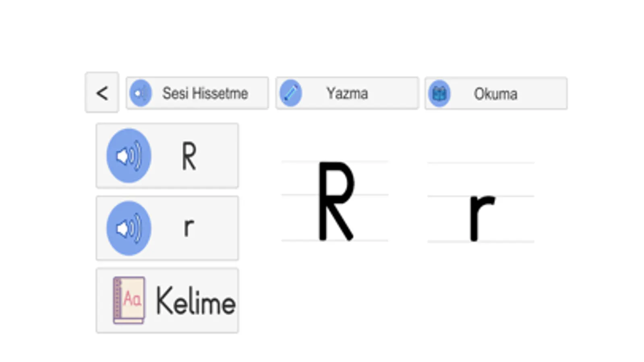Viewport: 644px width, 362px height.
Task: Click the Aa dictionary book icon
Action: pyautogui.click(x=129, y=300)
